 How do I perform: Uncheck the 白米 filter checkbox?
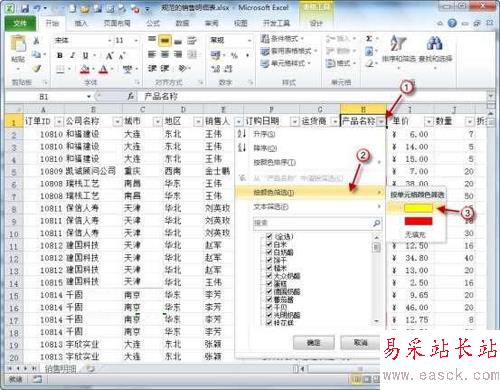tap(269, 244)
